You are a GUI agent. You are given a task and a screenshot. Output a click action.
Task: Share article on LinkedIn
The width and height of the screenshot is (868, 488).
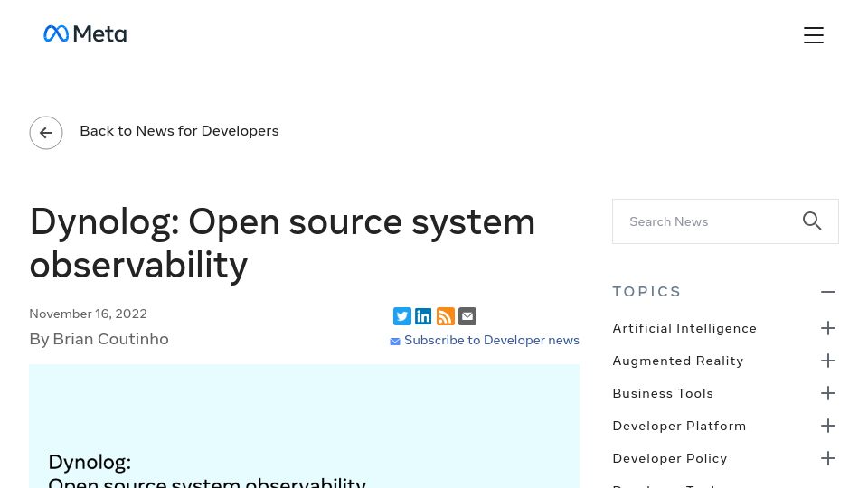(x=423, y=316)
